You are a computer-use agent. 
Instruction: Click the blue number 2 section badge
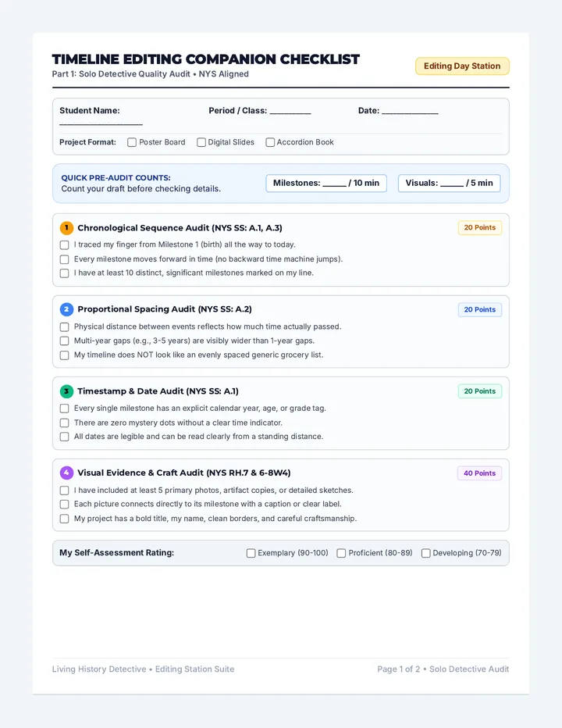(x=66, y=309)
